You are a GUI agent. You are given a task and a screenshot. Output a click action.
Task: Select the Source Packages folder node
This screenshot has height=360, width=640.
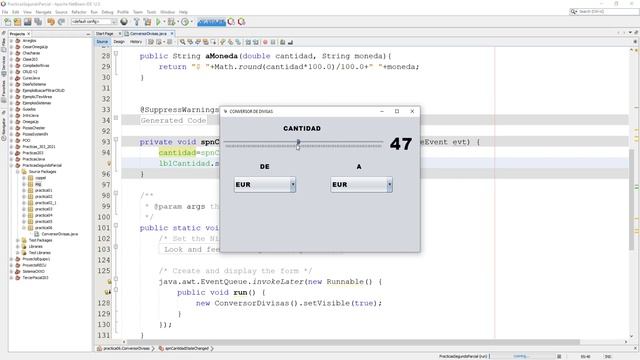42,172
